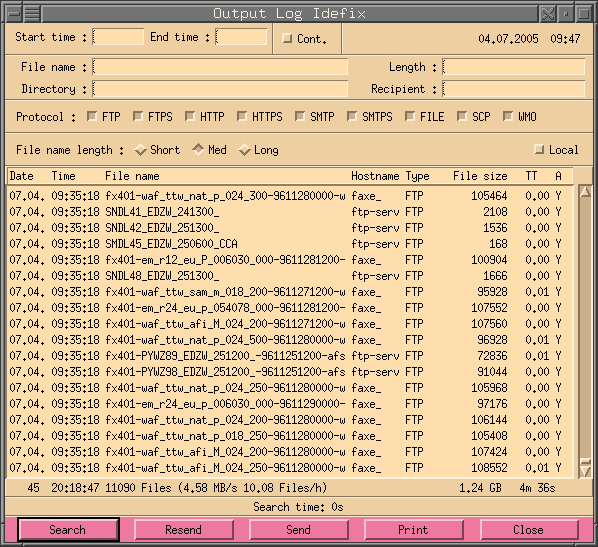Toggle the FTP protocol checkbox

click(92, 116)
